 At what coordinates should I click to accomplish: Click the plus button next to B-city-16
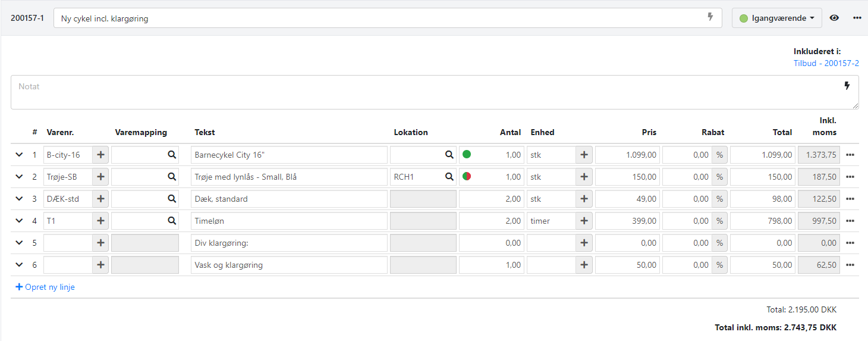tap(100, 155)
